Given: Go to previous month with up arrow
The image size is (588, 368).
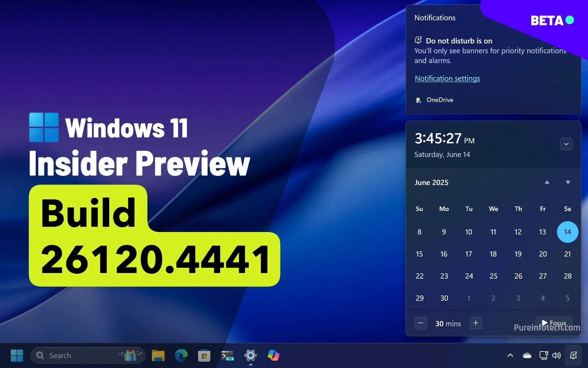Looking at the screenshot, I should pos(547,182).
